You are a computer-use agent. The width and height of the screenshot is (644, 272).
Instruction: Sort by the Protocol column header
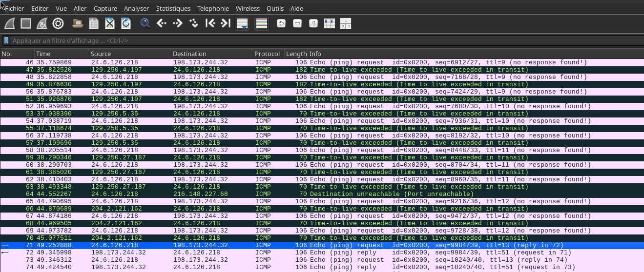269,54
